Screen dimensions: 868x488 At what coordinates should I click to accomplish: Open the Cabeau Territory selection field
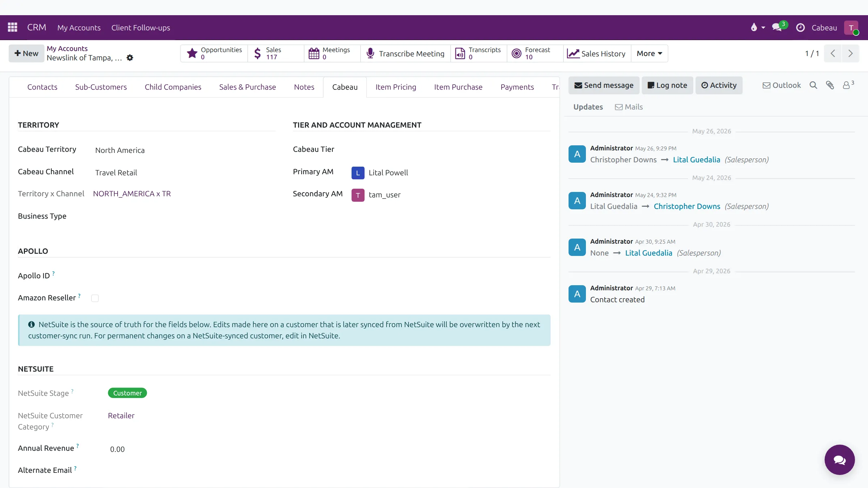(x=184, y=150)
